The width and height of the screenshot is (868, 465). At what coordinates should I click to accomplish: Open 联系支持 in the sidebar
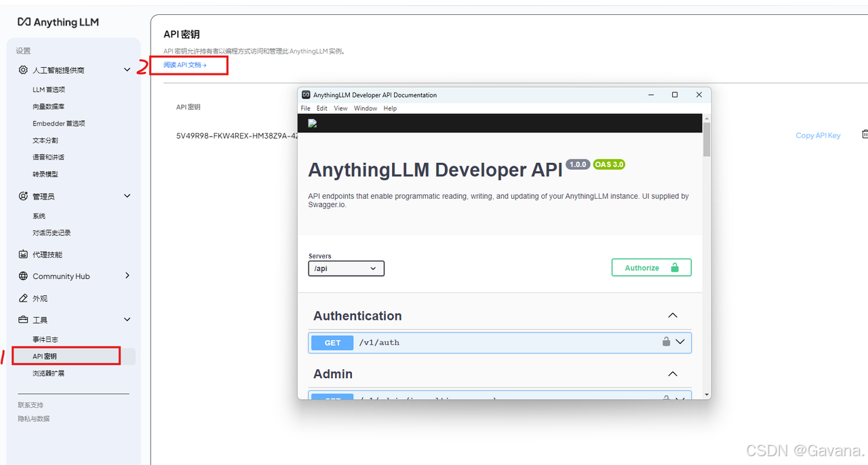31,405
